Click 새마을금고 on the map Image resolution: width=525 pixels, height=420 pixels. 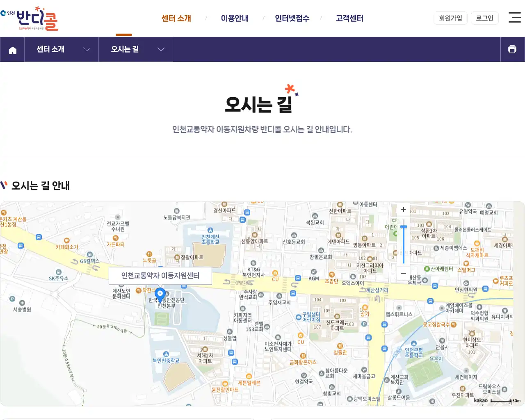364,376
